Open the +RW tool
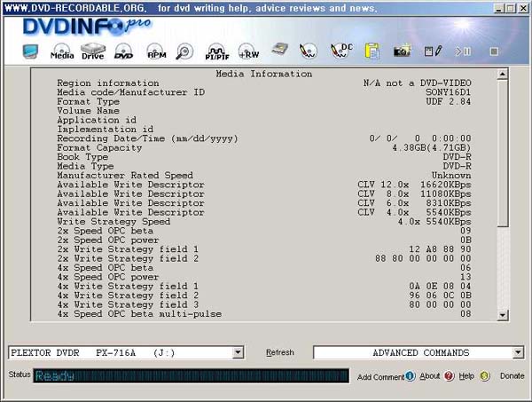The image size is (532, 402). point(248,51)
